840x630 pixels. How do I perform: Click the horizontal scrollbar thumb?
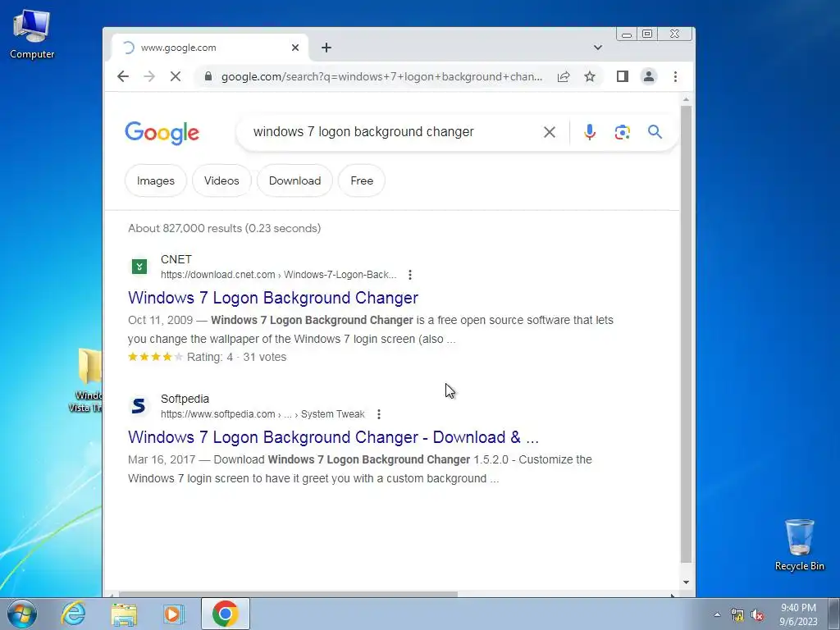click(288, 594)
